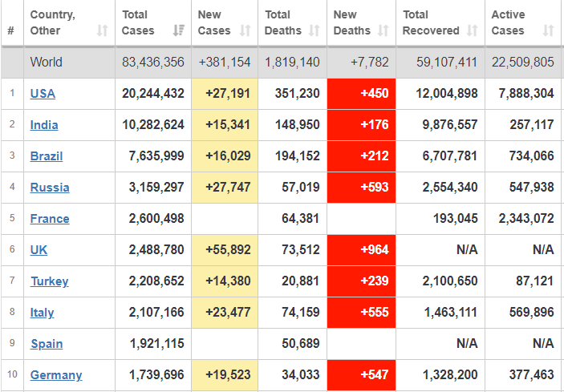Open the India country page

tap(44, 125)
